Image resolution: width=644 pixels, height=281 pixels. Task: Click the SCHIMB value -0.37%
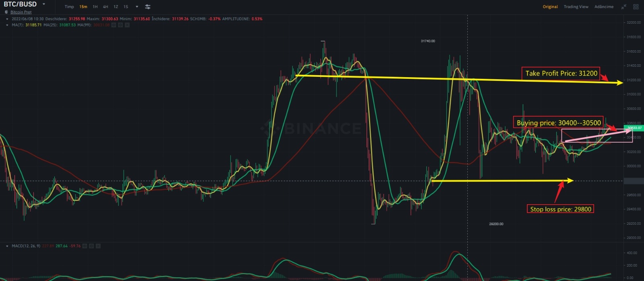pyautogui.click(x=215, y=19)
